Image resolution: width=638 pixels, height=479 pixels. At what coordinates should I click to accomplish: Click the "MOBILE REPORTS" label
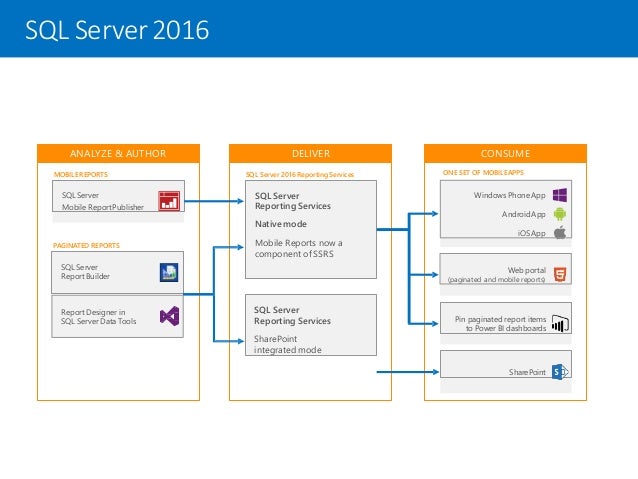pos(81,174)
